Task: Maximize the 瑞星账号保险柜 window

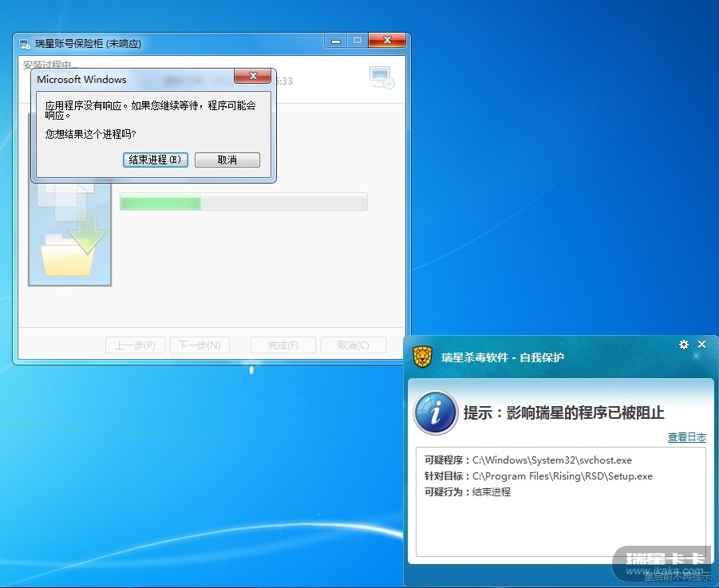Action: 358,41
